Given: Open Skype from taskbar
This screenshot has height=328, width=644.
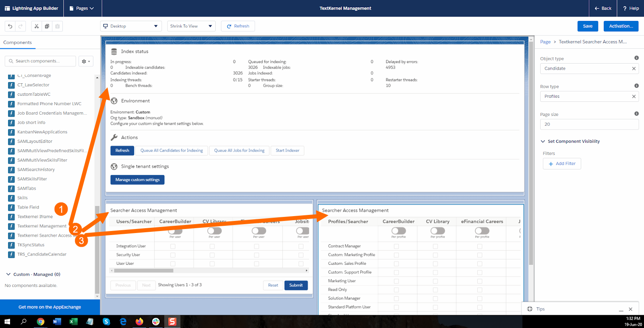Looking at the screenshot, I should click(x=106, y=322).
